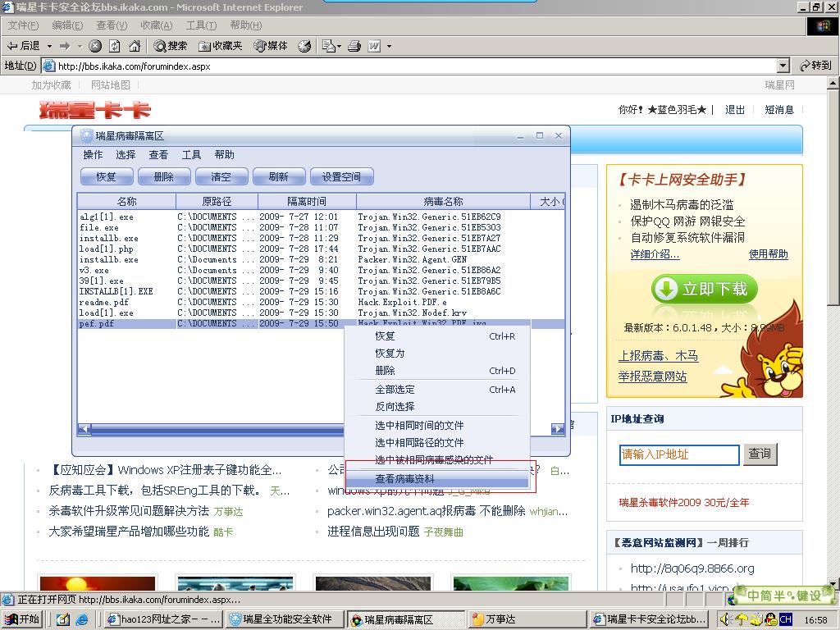Select the file.exe quarantine row

click(x=322, y=227)
